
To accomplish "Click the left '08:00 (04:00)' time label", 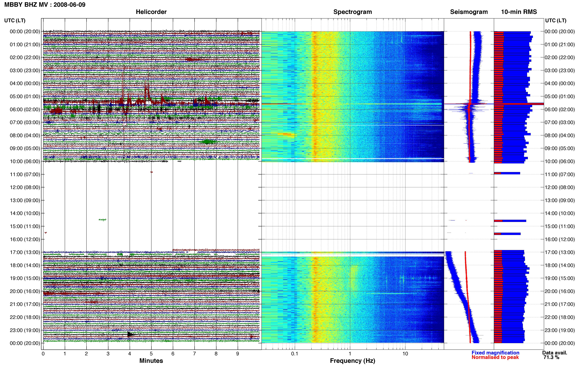I will [25, 135].
